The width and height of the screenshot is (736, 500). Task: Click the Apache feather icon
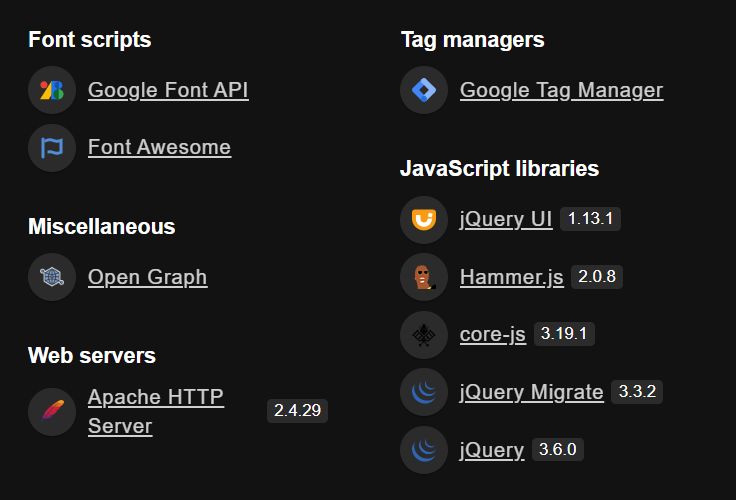52,411
